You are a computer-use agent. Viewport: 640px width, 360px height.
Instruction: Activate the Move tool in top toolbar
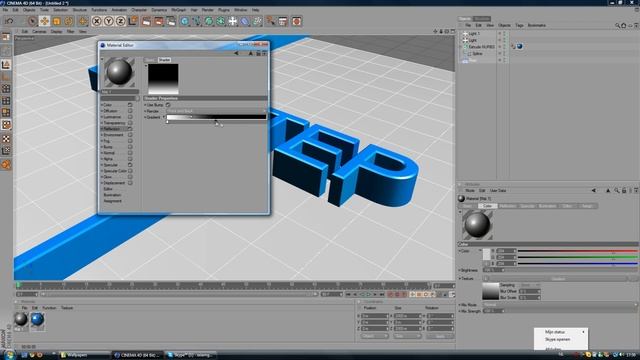[44, 21]
